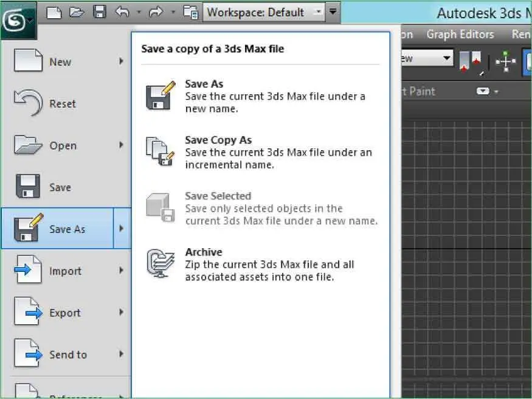This screenshot has width=532, height=399.
Task: Expand the Open submenu arrow
Action: point(121,145)
